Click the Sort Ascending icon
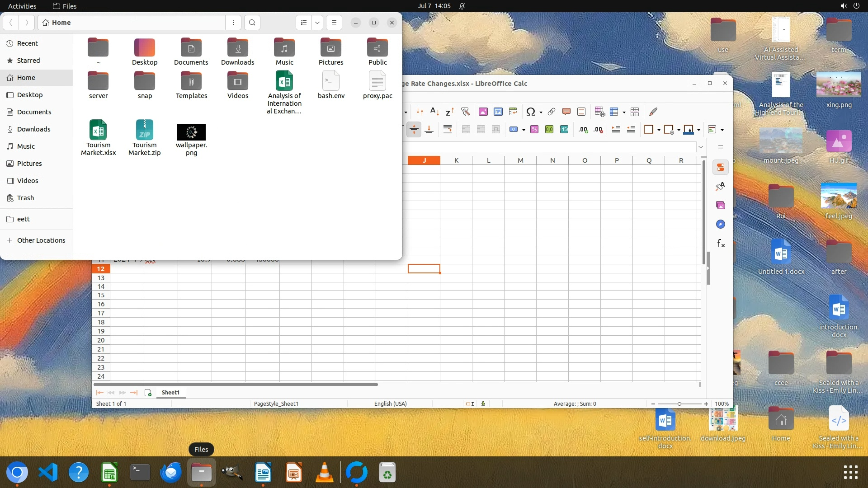Viewport: 868px width, 488px height. (434, 112)
